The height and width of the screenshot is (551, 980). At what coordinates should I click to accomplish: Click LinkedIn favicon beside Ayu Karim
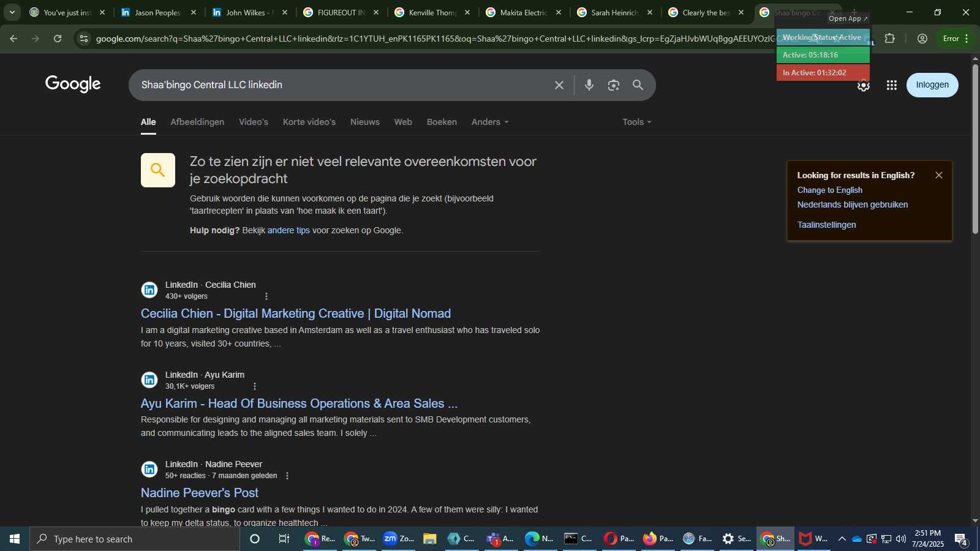(x=149, y=380)
